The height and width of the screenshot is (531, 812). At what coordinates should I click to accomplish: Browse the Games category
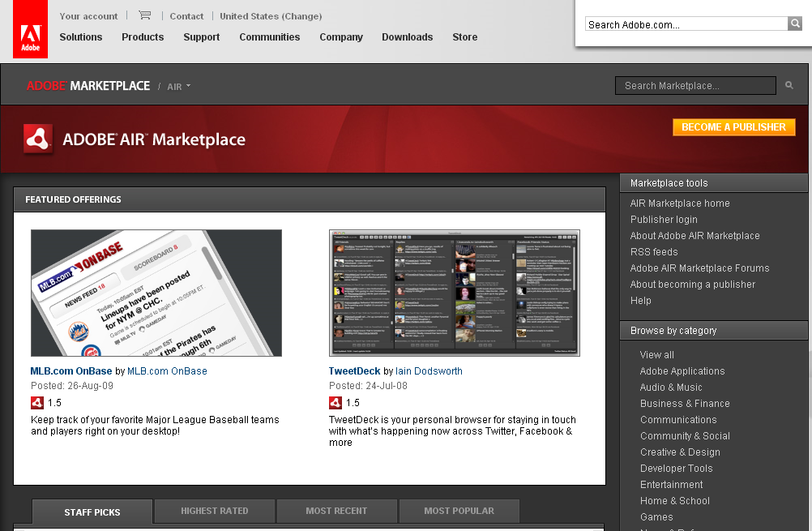[656, 517]
